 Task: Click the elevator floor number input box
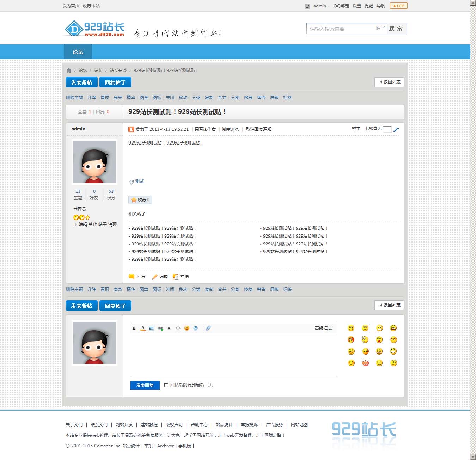coord(387,129)
